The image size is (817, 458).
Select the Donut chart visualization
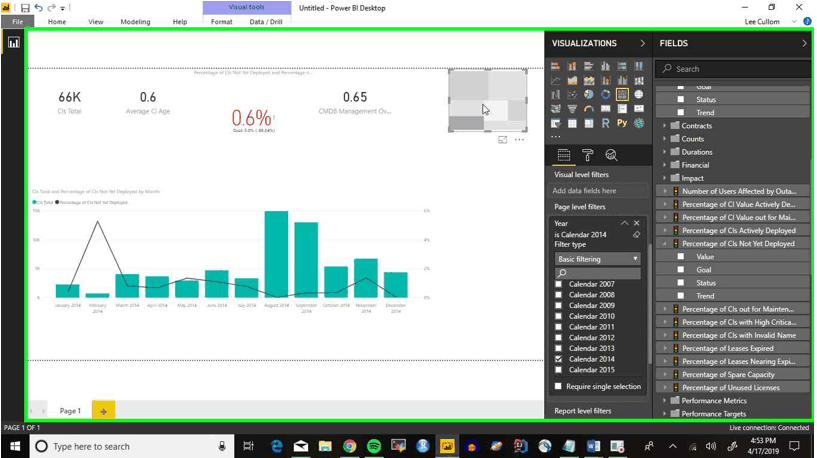[x=605, y=94]
